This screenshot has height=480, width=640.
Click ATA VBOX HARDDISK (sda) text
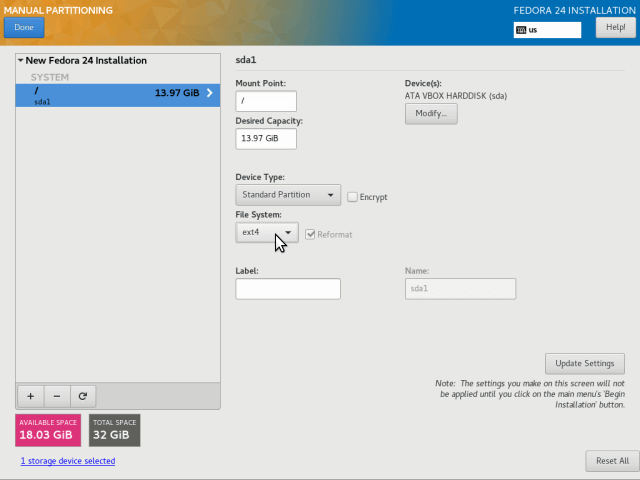456,96
